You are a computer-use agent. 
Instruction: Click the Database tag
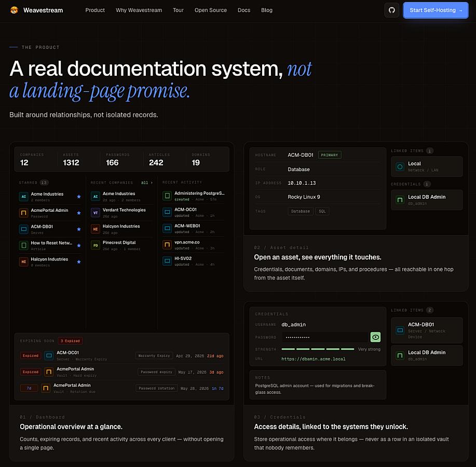[301, 211]
